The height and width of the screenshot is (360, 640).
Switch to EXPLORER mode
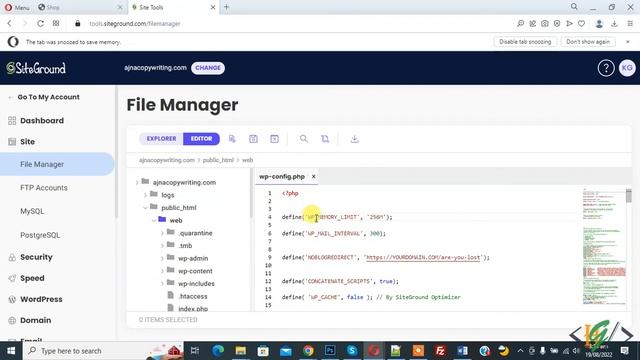point(161,139)
